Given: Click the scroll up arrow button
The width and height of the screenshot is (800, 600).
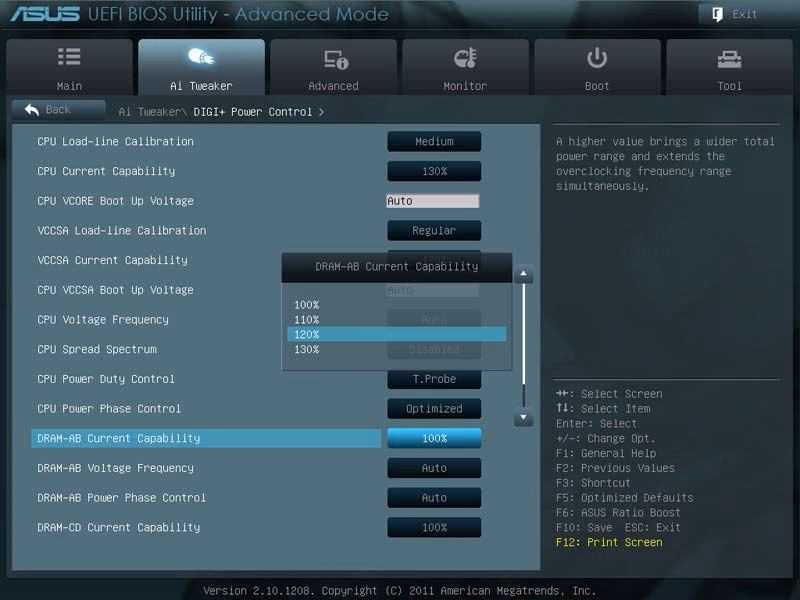Looking at the screenshot, I should point(523,274).
